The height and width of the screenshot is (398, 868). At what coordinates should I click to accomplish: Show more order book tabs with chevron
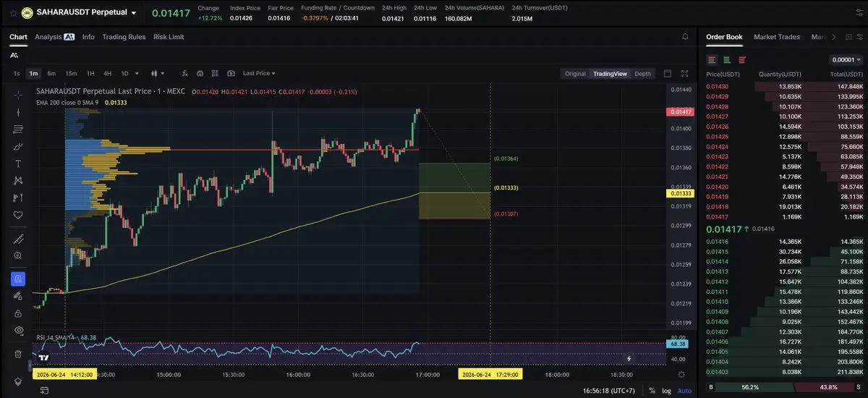click(x=833, y=37)
